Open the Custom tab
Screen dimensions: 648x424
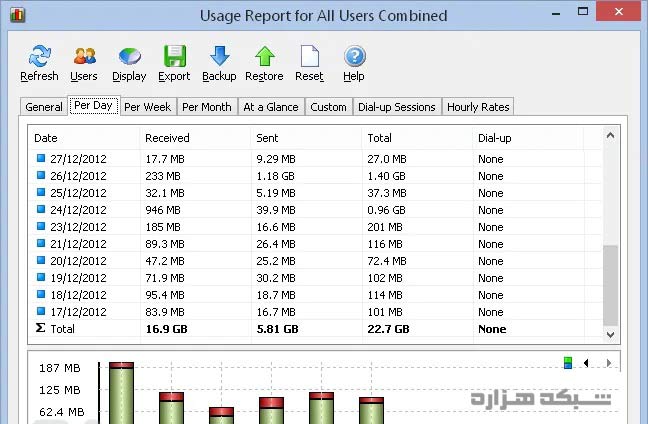[329, 107]
